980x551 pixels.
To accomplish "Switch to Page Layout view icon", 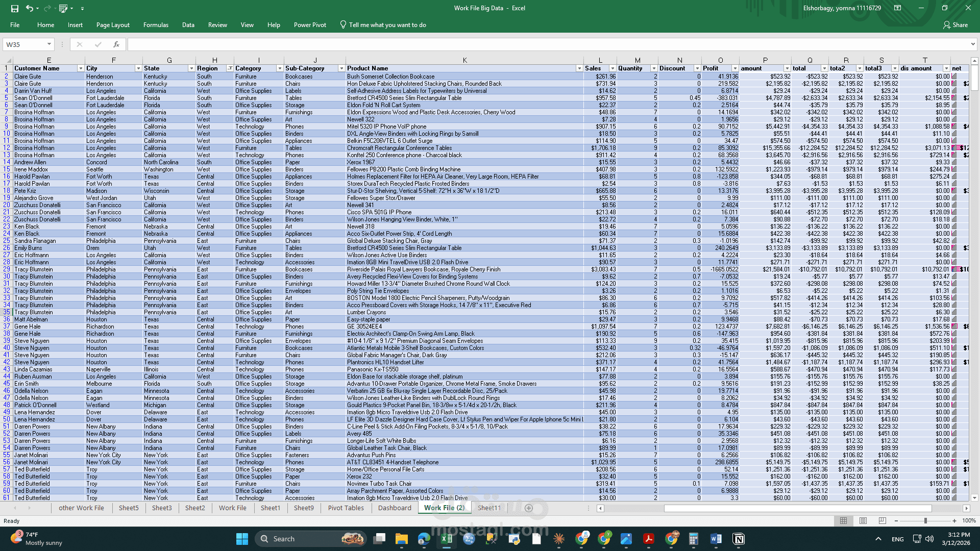I will (x=863, y=521).
